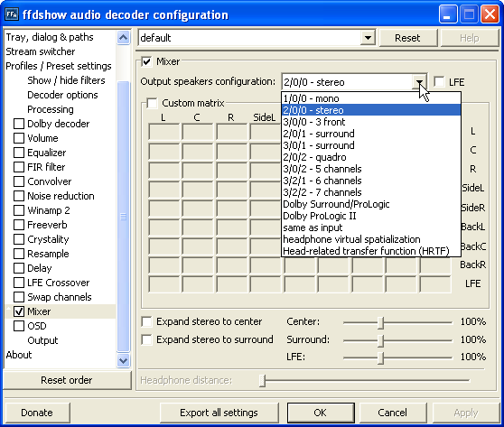504x427 pixels.
Task: Click the Donate button
Action: 37,413
